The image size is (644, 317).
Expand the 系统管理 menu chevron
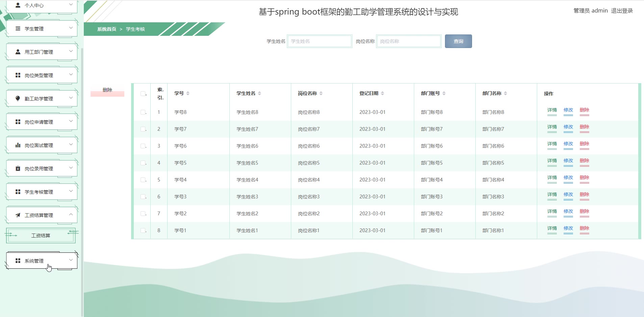coord(71,260)
